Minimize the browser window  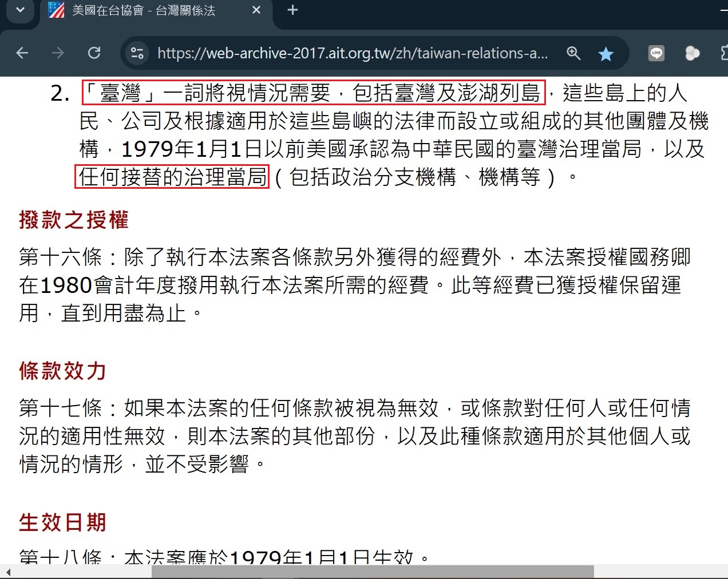pos(724,10)
